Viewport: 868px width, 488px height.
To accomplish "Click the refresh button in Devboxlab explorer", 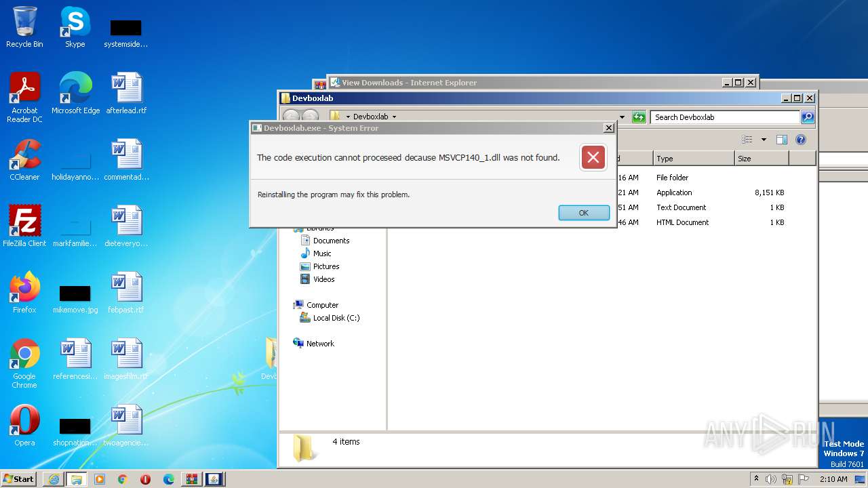I will [639, 117].
